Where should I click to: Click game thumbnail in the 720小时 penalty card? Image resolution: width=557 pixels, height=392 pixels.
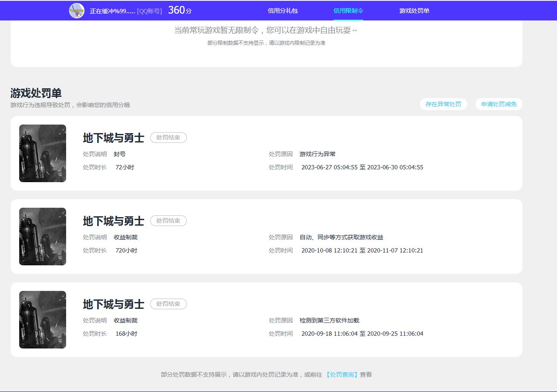(43, 236)
